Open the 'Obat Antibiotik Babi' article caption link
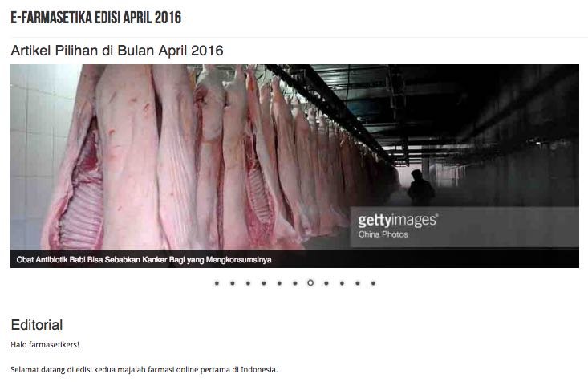 tap(144, 260)
